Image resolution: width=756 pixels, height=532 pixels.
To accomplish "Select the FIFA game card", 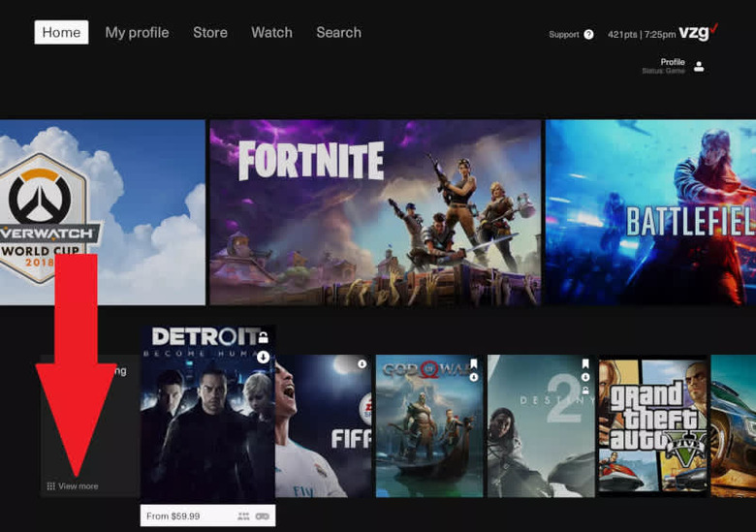I will pos(323,426).
